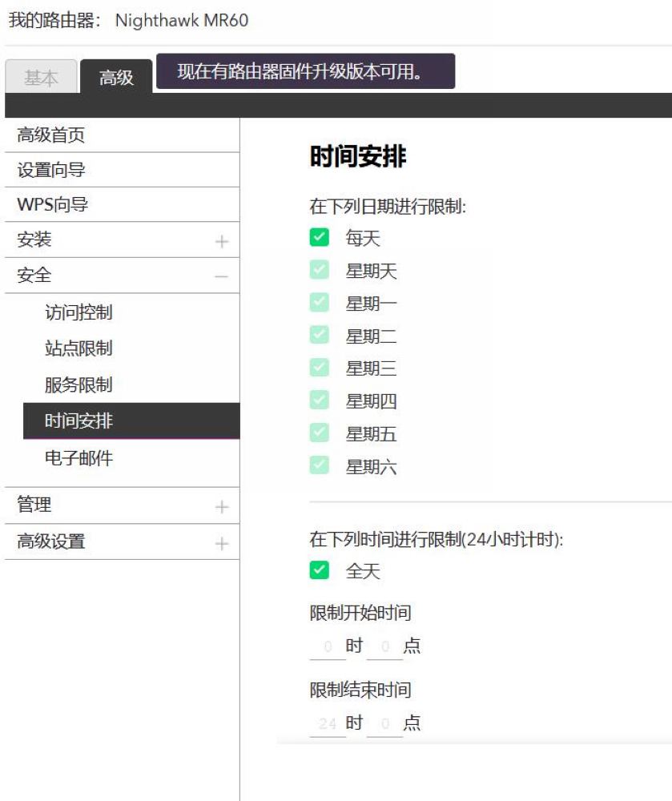Open 设置向导 in the sidebar
672x801 pixels.
click(x=51, y=170)
